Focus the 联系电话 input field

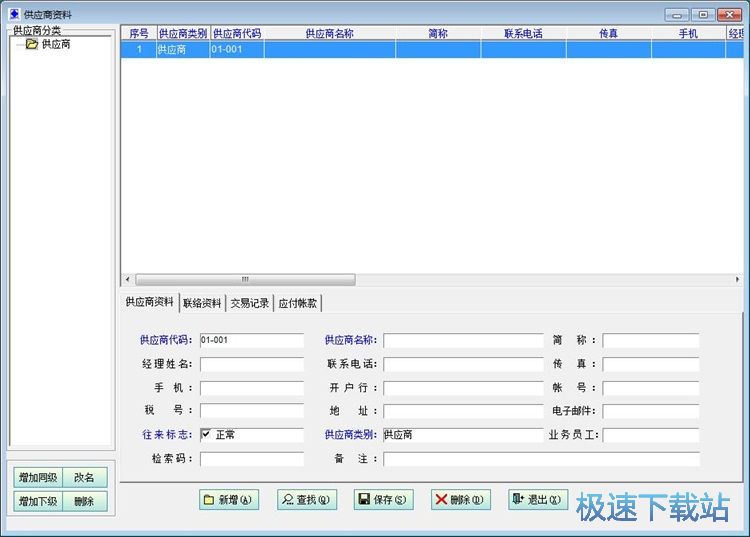click(463, 364)
